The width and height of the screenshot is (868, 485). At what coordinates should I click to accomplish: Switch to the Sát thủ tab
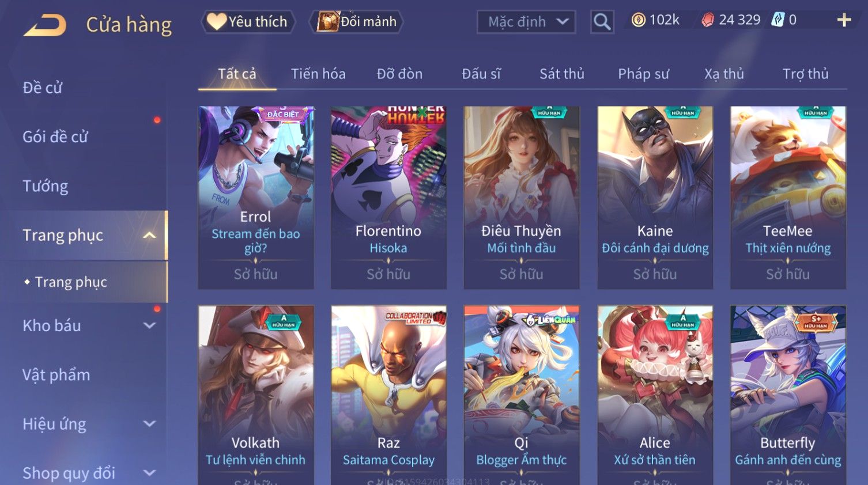pos(562,74)
